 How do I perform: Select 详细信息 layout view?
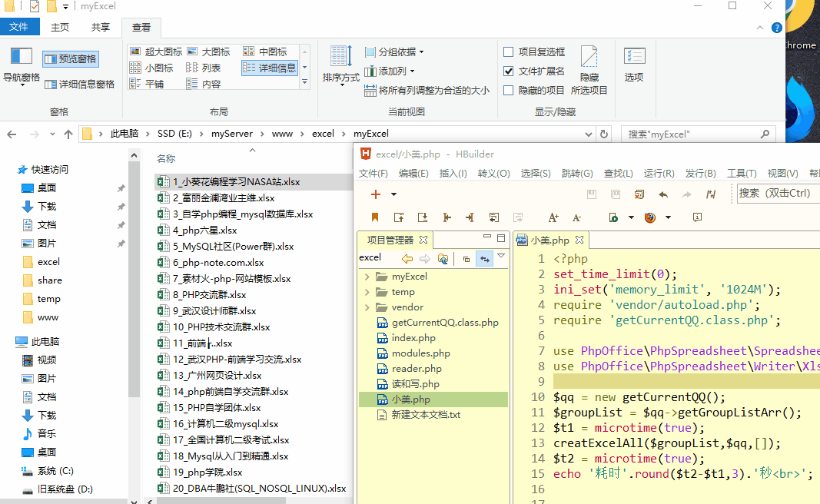pyautogui.click(x=270, y=68)
